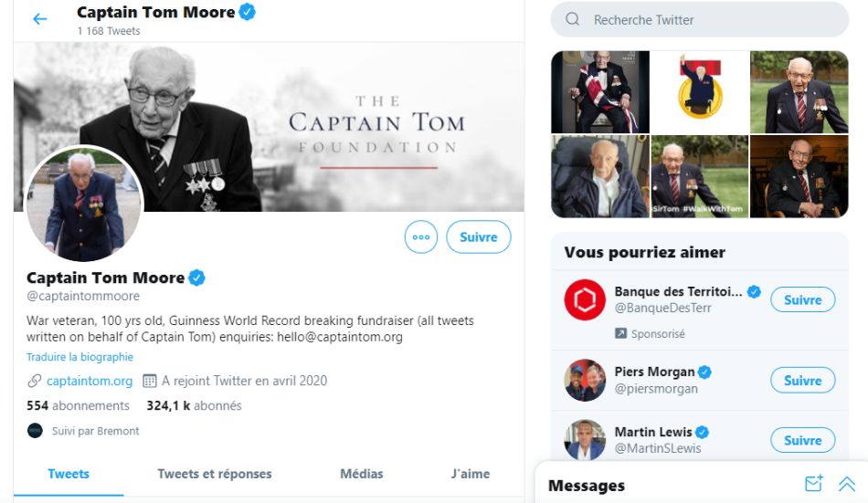Follow Piers Morgan
868x503 pixels.
(802, 380)
